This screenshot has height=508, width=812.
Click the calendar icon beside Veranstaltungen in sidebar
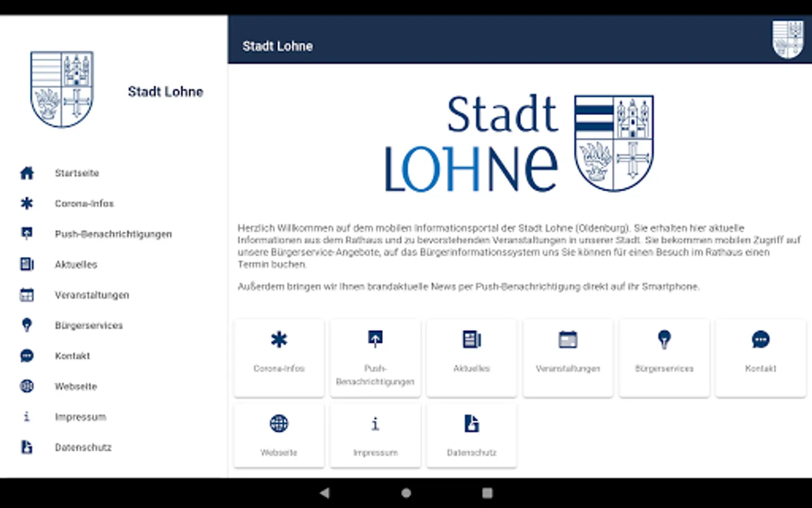[x=27, y=295]
